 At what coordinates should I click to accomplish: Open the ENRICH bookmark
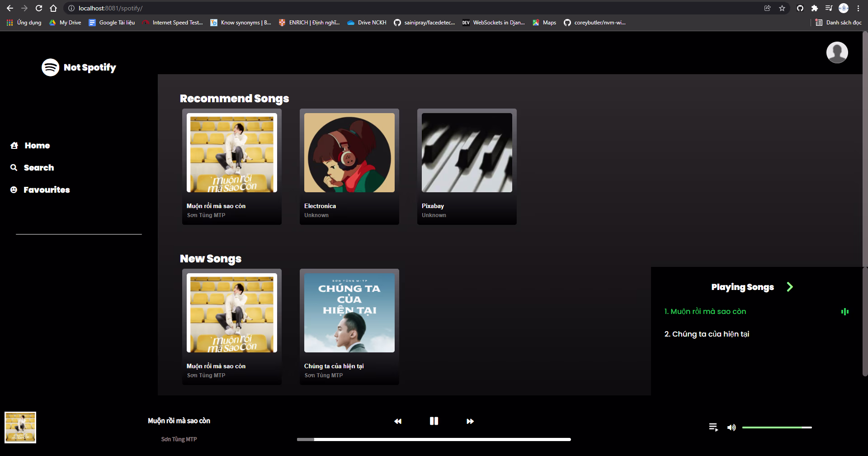point(309,23)
